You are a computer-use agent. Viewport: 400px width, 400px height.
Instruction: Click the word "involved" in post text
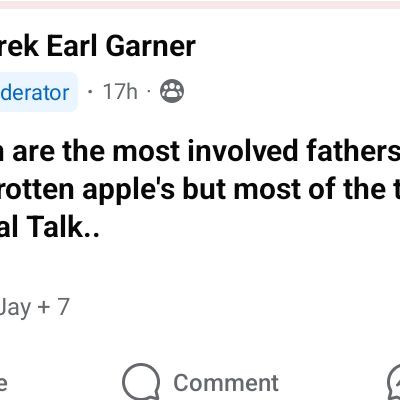[x=243, y=151]
